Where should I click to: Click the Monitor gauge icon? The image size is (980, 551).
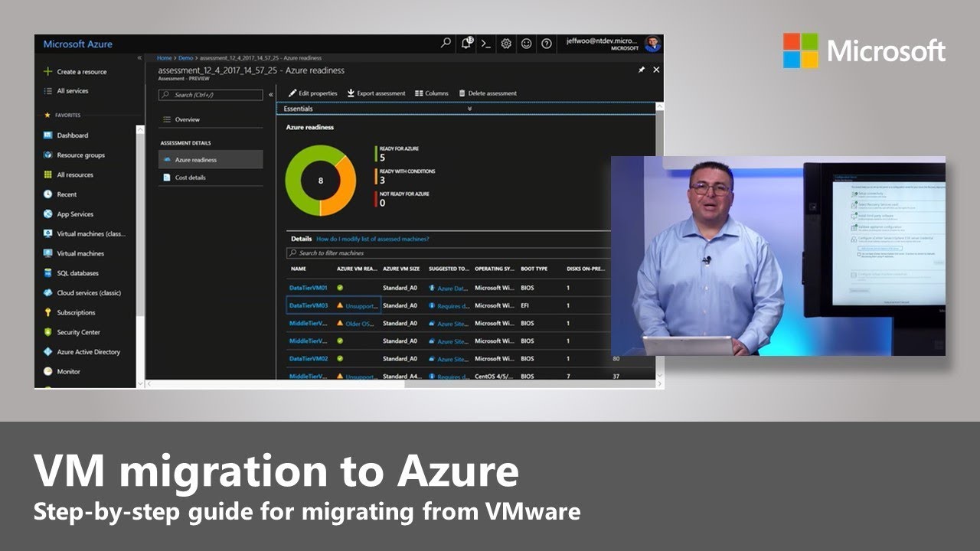[x=48, y=371]
